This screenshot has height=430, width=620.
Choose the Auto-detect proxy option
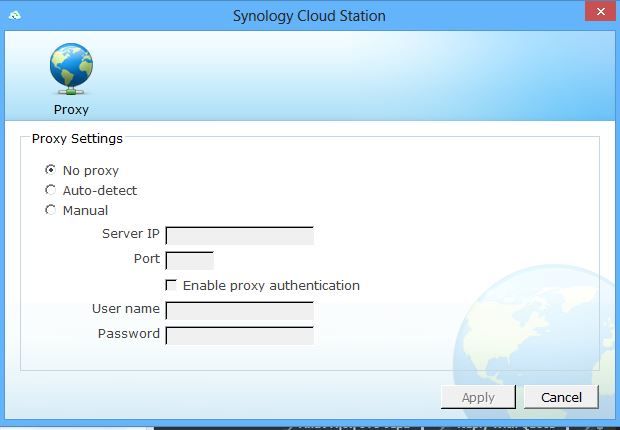pos(51,190)
